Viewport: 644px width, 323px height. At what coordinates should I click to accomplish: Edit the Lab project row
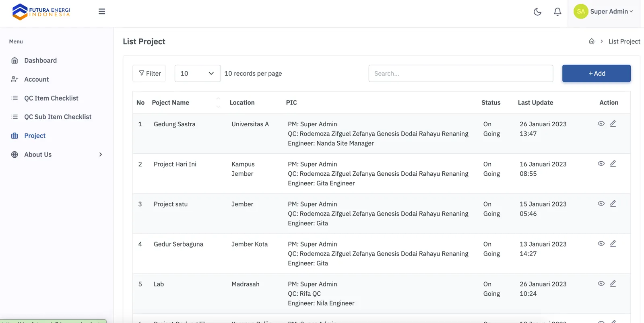coord(613,284)
